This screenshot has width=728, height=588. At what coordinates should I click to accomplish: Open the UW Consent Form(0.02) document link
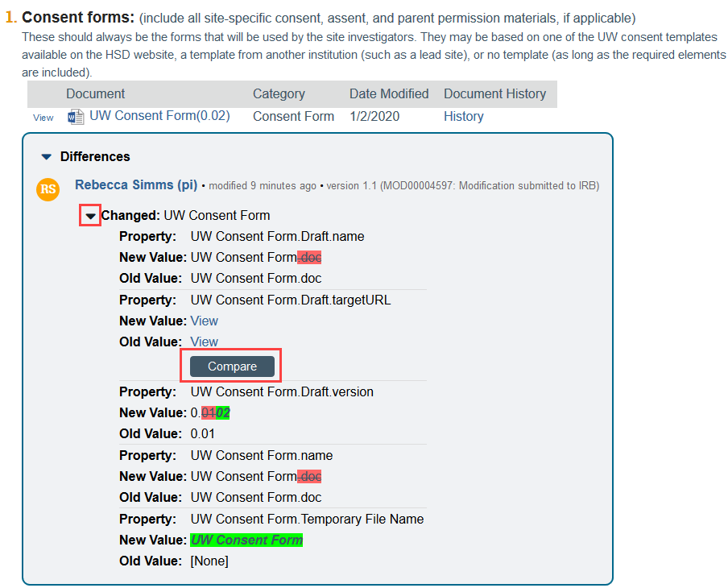point(159,116)
